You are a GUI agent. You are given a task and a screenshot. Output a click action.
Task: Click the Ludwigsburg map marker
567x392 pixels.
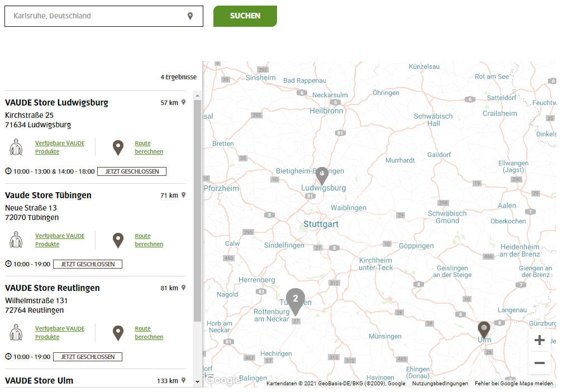[322, 176]
